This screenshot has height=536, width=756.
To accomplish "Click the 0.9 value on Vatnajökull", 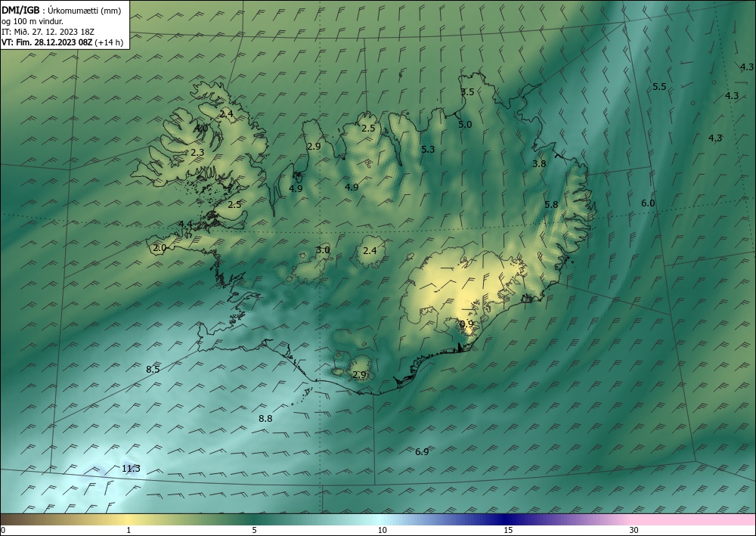I will coord(466,324).
